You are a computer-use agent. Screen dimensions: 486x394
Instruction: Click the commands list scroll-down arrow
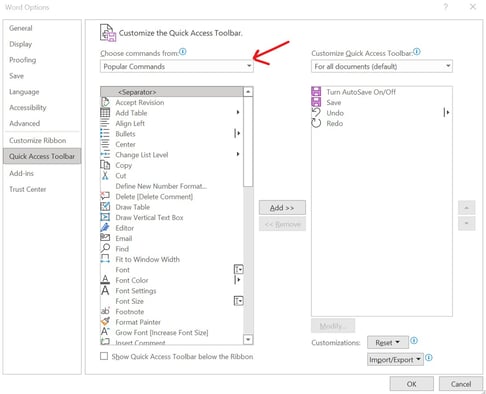248,339
